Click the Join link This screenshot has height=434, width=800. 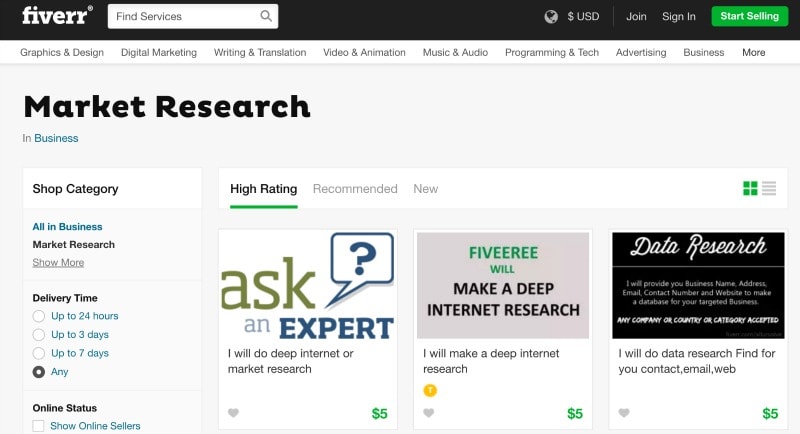click(636, 16)
